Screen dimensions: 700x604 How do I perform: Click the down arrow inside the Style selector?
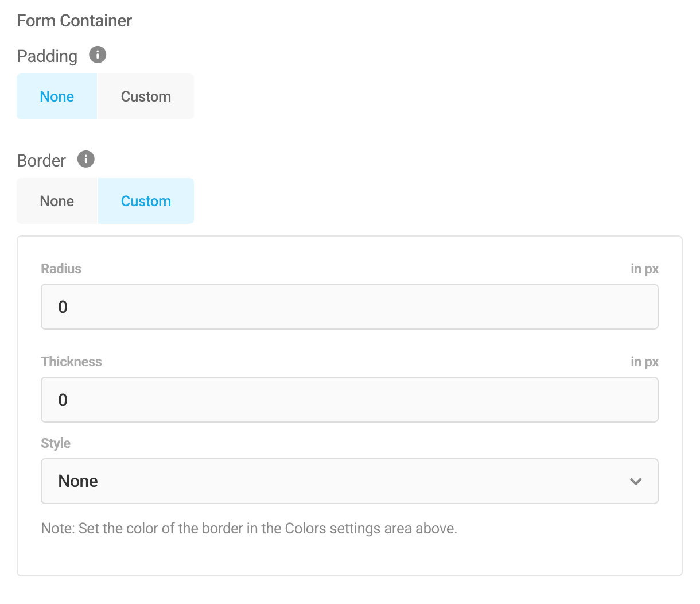[635, 482]
